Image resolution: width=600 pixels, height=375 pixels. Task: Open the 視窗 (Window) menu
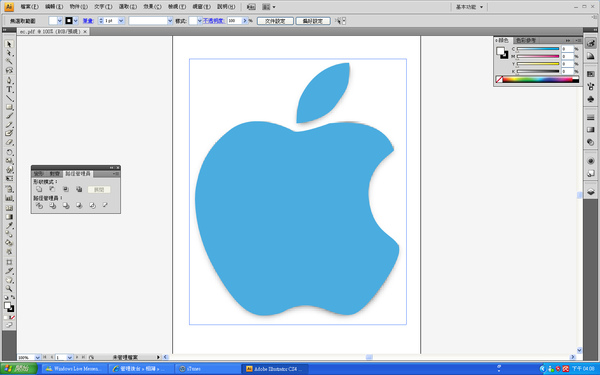coord(201,7)
